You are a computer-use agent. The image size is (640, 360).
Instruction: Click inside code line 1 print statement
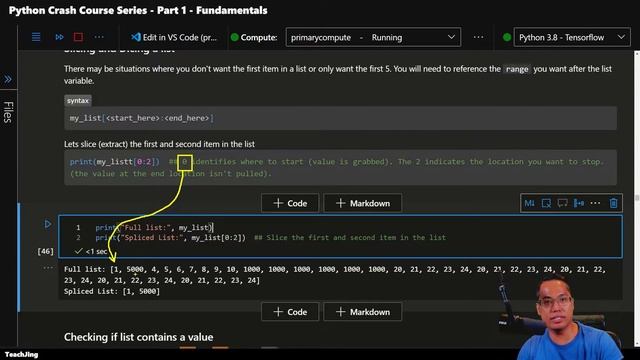pos(154,227)
